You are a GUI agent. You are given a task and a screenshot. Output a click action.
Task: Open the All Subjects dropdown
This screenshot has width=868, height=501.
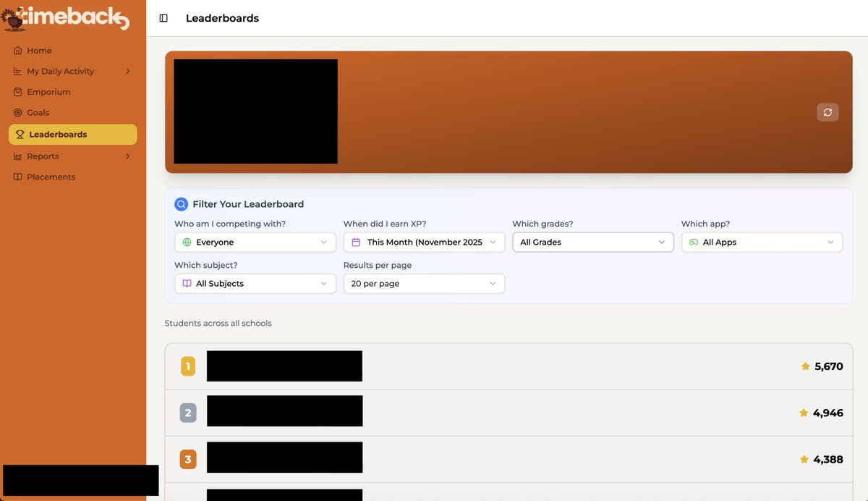point(255,284)
